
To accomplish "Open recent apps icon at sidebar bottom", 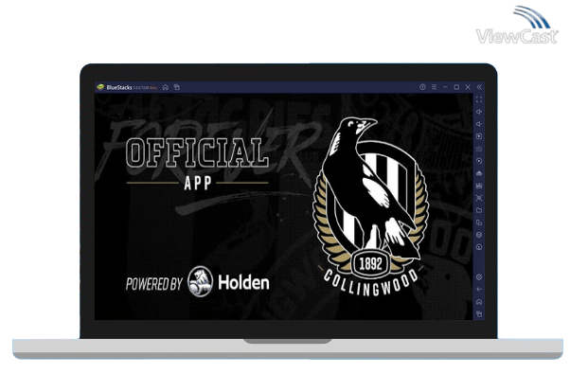I will (x=479, y=313).
